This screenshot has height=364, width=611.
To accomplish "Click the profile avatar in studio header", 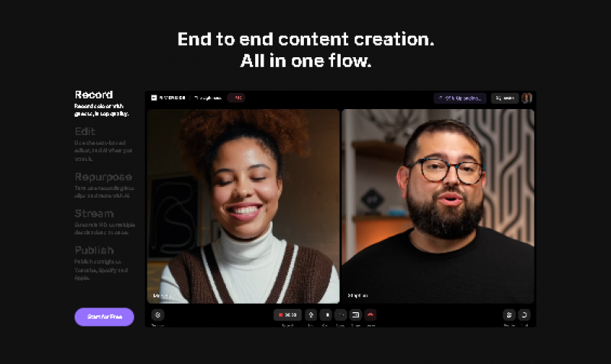I will 526,98.
